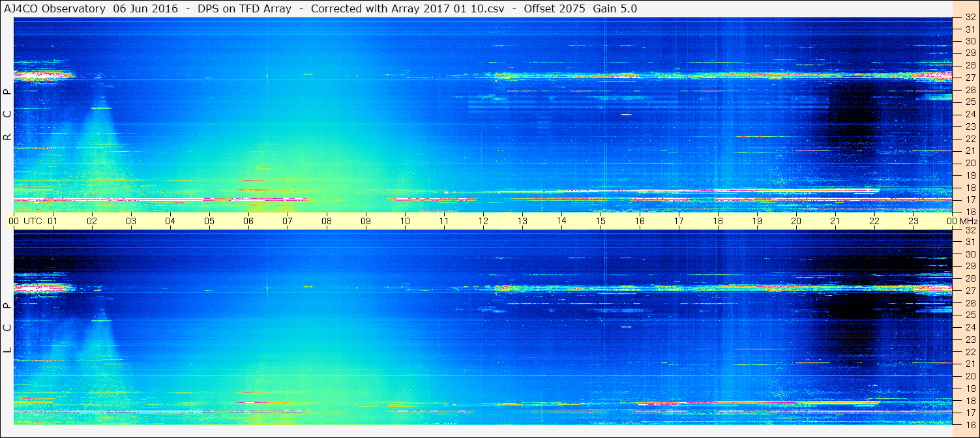This screenshot has width=980, height=438.
Task: Pick the 12 hour mark on time axis
Action: [483, 221]
